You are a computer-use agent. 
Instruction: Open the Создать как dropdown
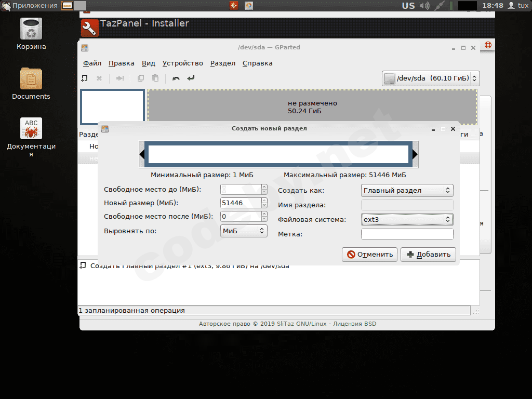407,190
